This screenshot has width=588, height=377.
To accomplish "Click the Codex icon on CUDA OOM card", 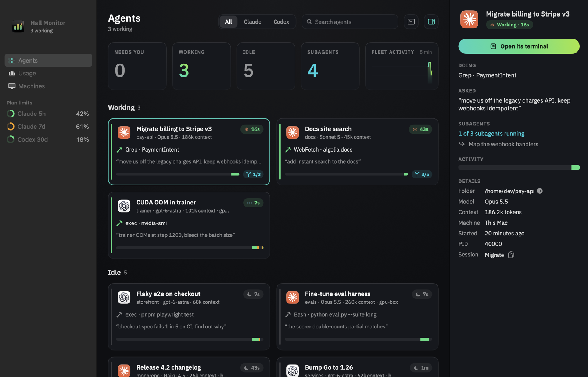I will [x=124, y=206].
